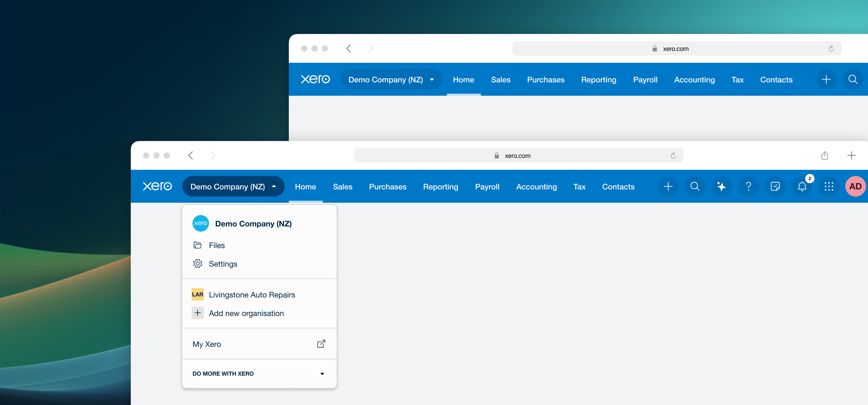Click the plus icon in back window navbar
The image size is (868, 405).
826,79
